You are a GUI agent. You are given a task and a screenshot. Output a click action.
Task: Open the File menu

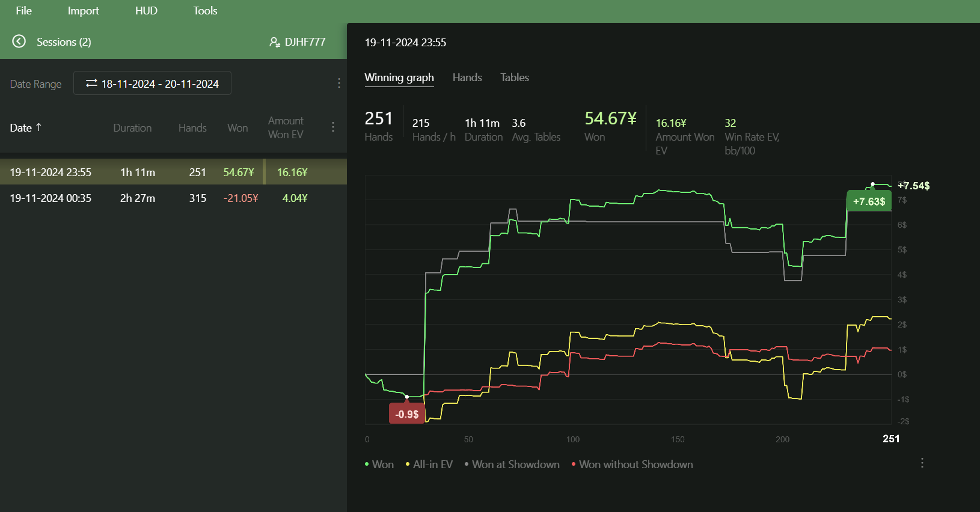pos(24,11)
